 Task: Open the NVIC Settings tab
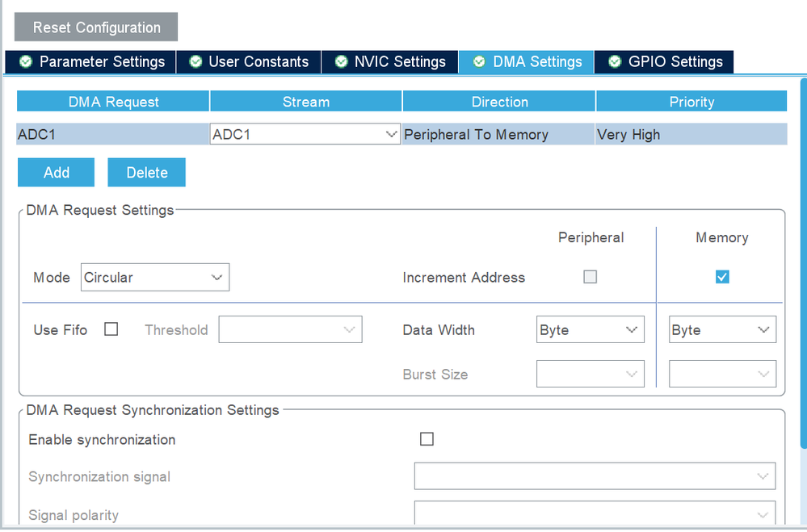[389, 61]
